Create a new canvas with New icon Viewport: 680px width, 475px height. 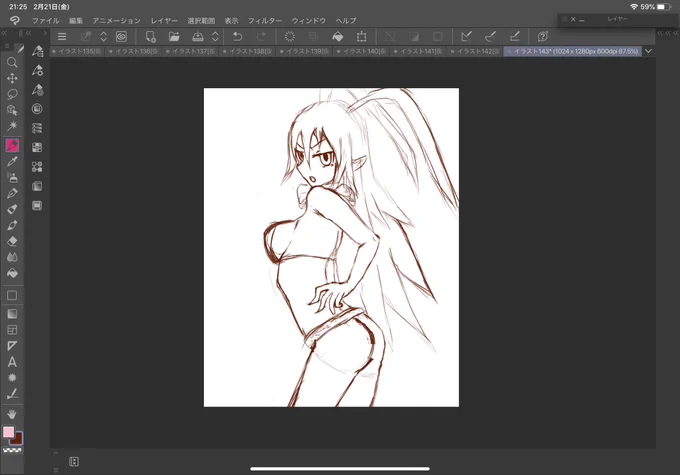(x=150, y=36)
